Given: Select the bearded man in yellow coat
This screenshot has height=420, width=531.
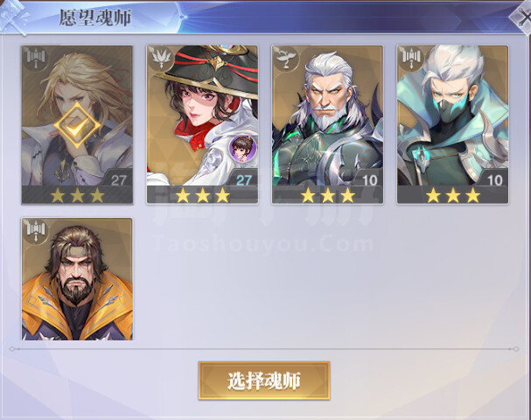Looking at the screenshot, I should coord(77,279).
